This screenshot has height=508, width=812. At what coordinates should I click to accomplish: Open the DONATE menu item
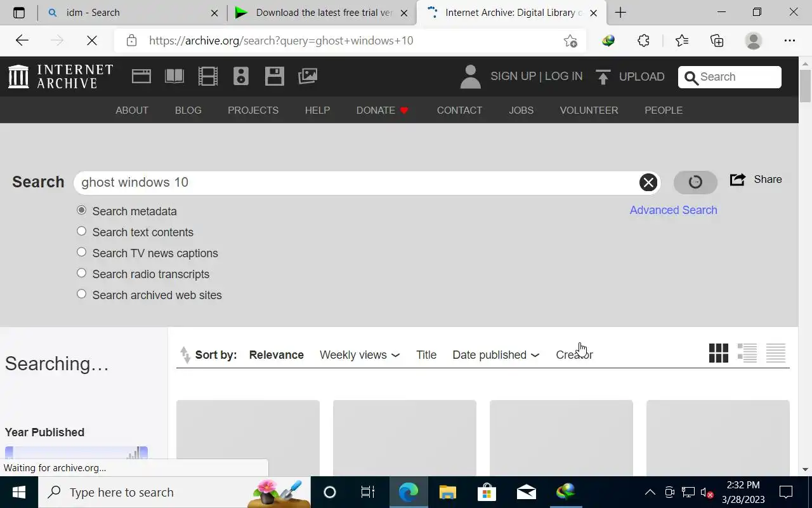coord(383,110)
